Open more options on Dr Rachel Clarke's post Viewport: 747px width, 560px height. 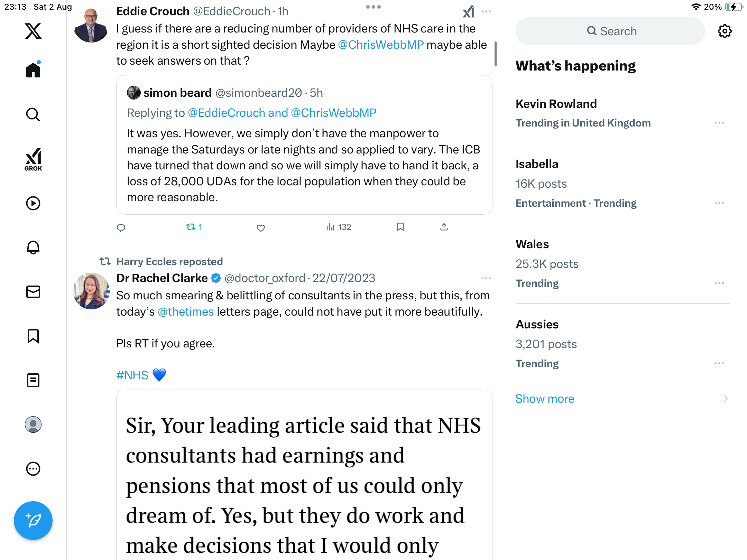[x=486, y=278]
